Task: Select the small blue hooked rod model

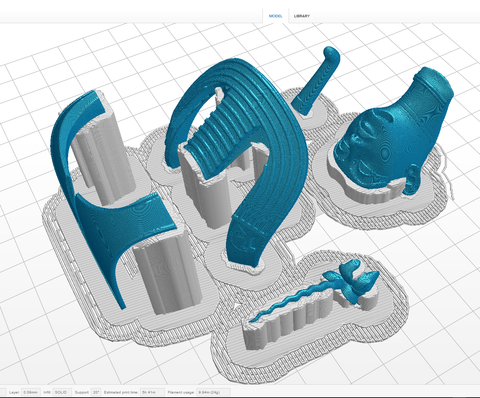Action: (316, 82)
